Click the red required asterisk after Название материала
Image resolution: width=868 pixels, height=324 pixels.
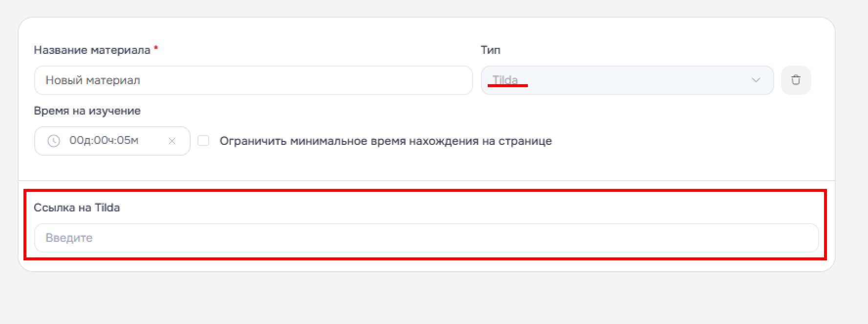coord(156,48)
